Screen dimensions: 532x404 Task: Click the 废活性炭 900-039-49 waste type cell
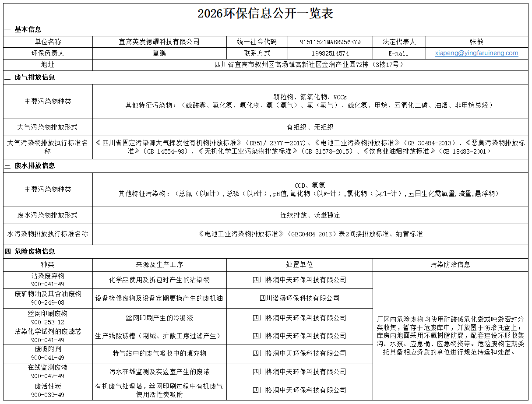[48, 390]
